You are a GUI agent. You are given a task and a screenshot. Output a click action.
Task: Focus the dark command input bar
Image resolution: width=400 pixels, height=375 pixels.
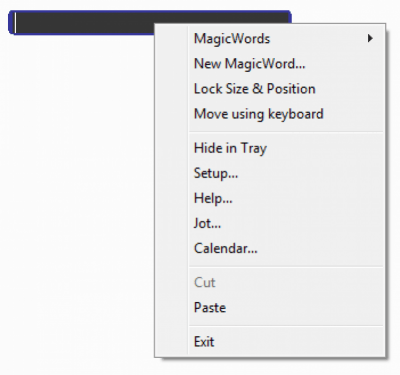[x=83, y=23]
